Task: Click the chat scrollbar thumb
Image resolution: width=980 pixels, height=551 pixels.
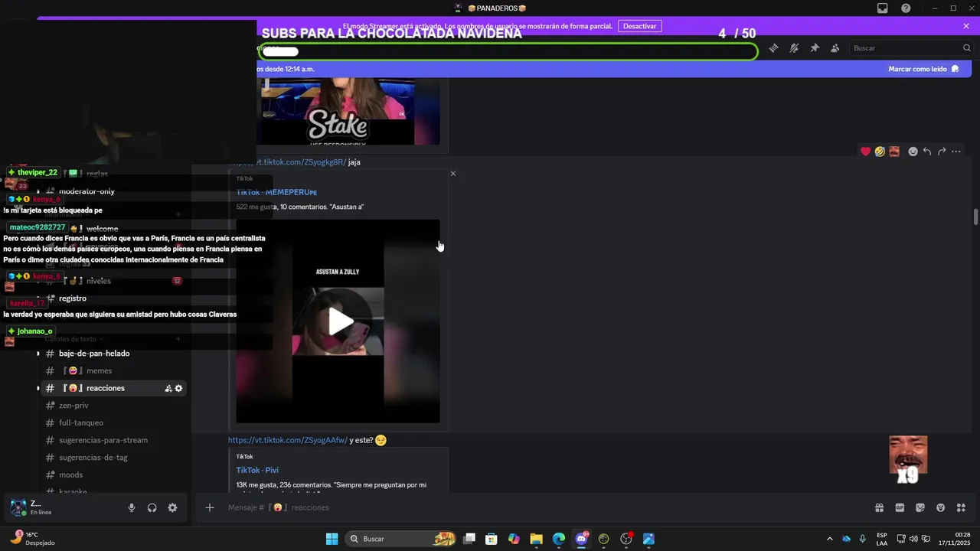Action: click(x=975, y=217)
